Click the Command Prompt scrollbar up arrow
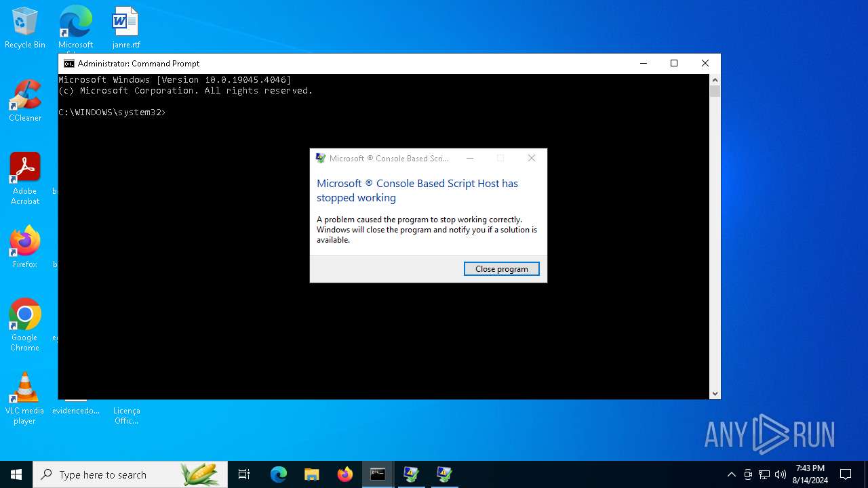 715,80
